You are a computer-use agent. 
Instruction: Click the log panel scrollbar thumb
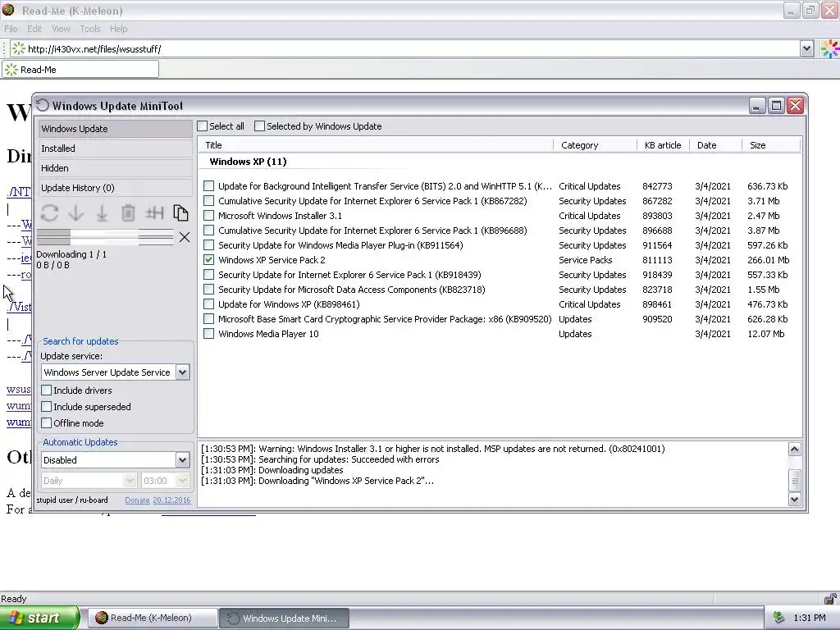point(794,480)
